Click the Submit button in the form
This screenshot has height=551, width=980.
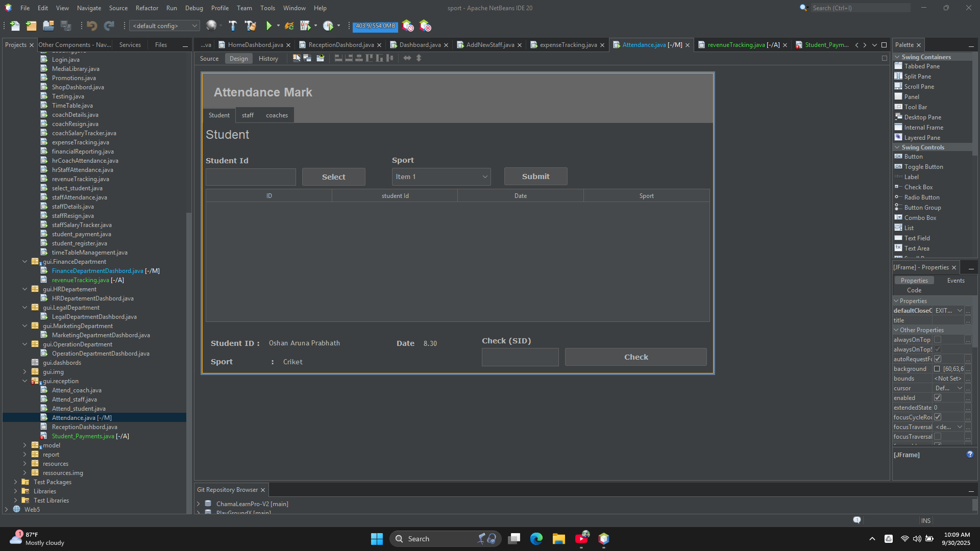535,177
